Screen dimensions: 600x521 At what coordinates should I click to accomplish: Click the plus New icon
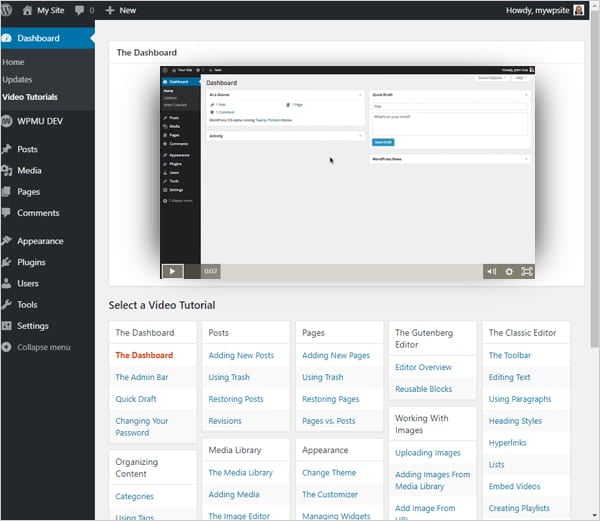point(110,10)
